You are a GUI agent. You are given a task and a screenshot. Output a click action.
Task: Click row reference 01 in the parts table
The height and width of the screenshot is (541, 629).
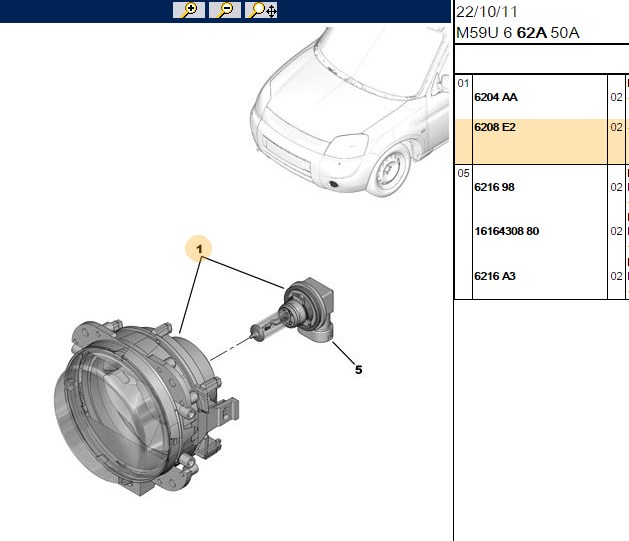(463, 83)
